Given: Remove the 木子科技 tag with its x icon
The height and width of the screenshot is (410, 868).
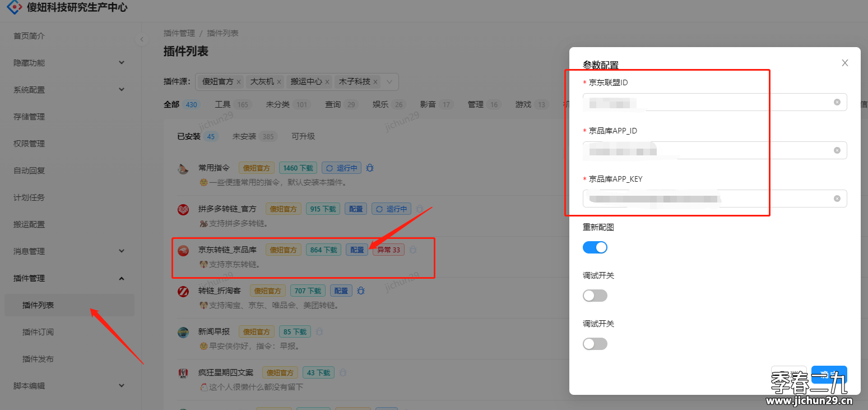Looking at the screenshot, I should coord(375,81).
